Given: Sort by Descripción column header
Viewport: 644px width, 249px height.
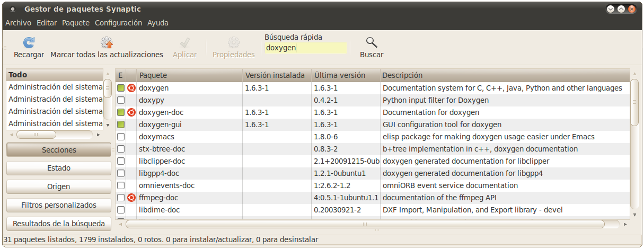Looking at the screenshot, I should point(505,75).
